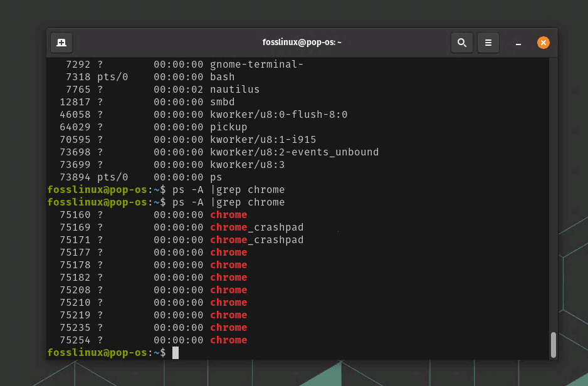Screen dimensions: 588x386
Task: Select chrome_crashpad on the 75169 line
Action: [256, 227]
